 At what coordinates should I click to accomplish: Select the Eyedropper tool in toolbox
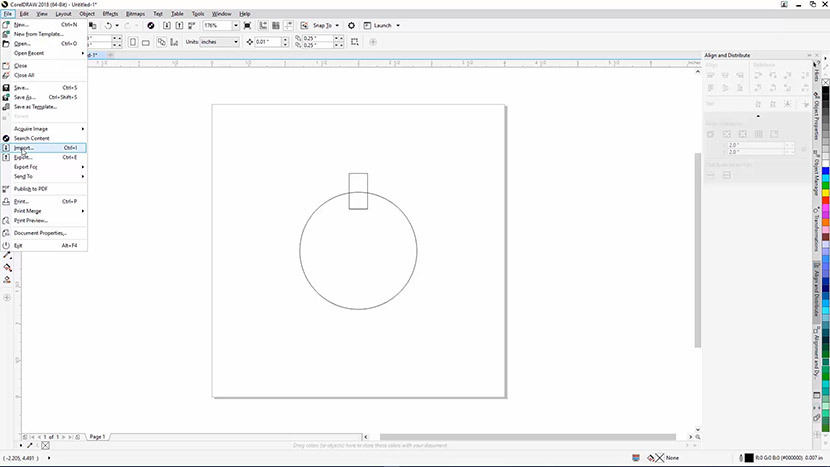(7, 255)
